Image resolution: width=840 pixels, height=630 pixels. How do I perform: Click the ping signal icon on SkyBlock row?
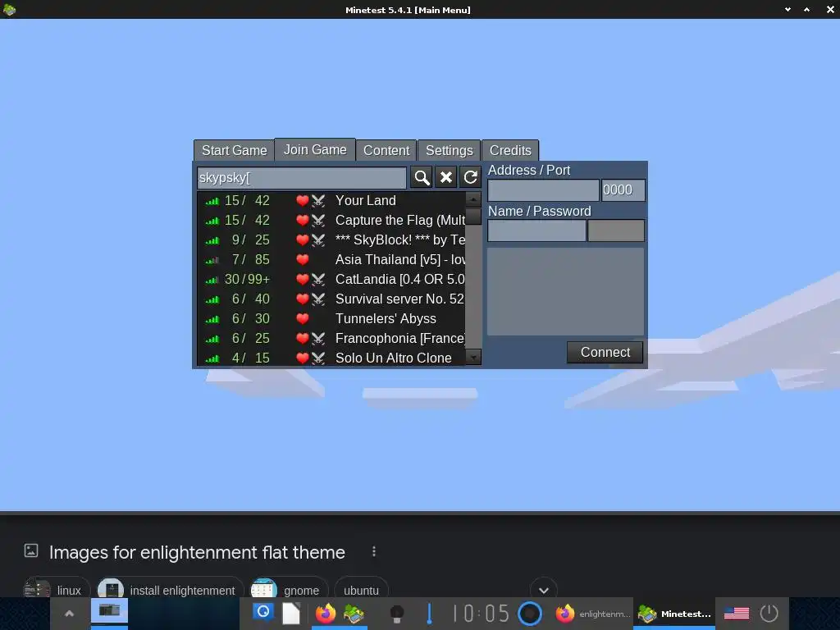point(212,241)
